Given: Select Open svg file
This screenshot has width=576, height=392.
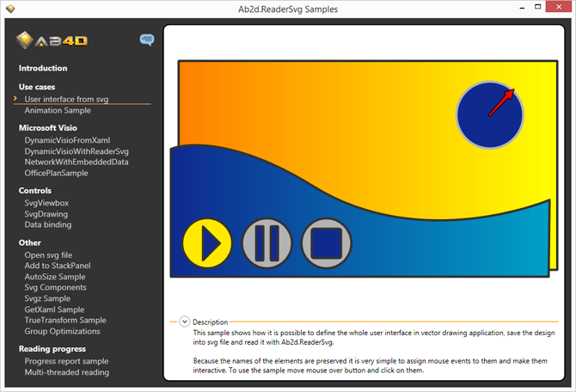Looking at the screenshot, I should (48, 255).
